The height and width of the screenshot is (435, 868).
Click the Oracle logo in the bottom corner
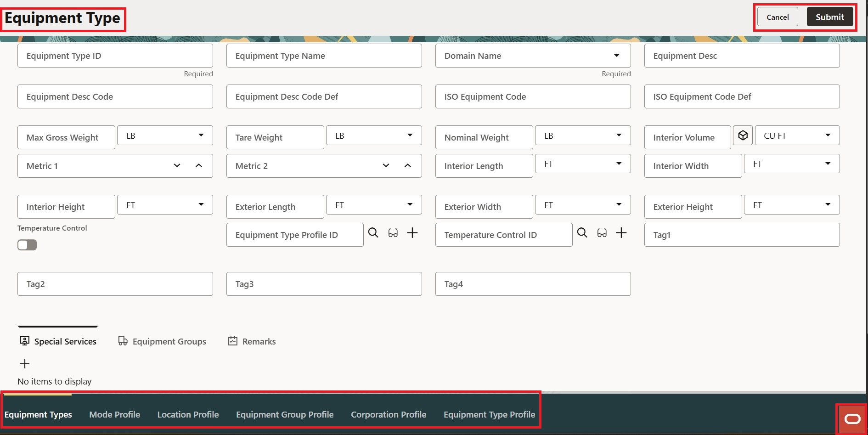[853, 419]
